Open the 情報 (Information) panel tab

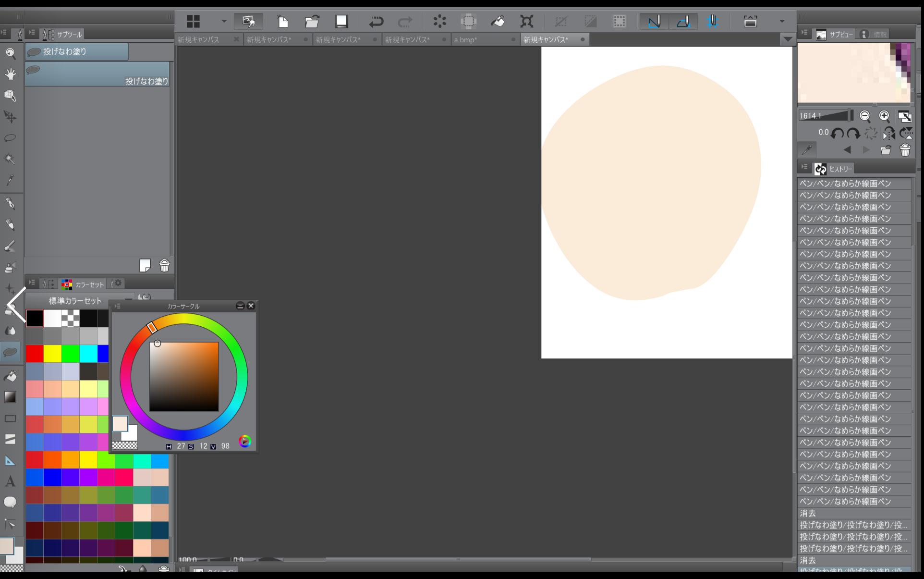point(875,34)
